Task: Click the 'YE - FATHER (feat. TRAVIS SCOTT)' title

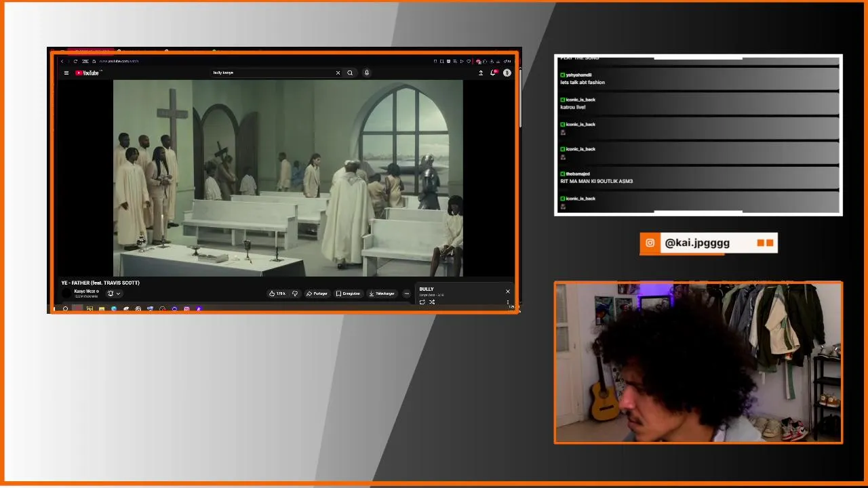Action: pos(100,283)
